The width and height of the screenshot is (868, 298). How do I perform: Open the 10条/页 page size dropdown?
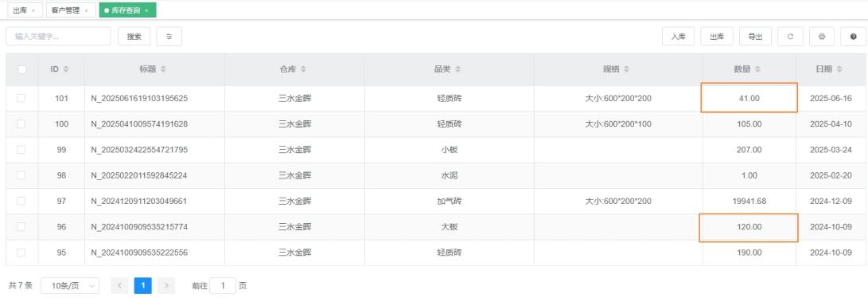(70, 286)
